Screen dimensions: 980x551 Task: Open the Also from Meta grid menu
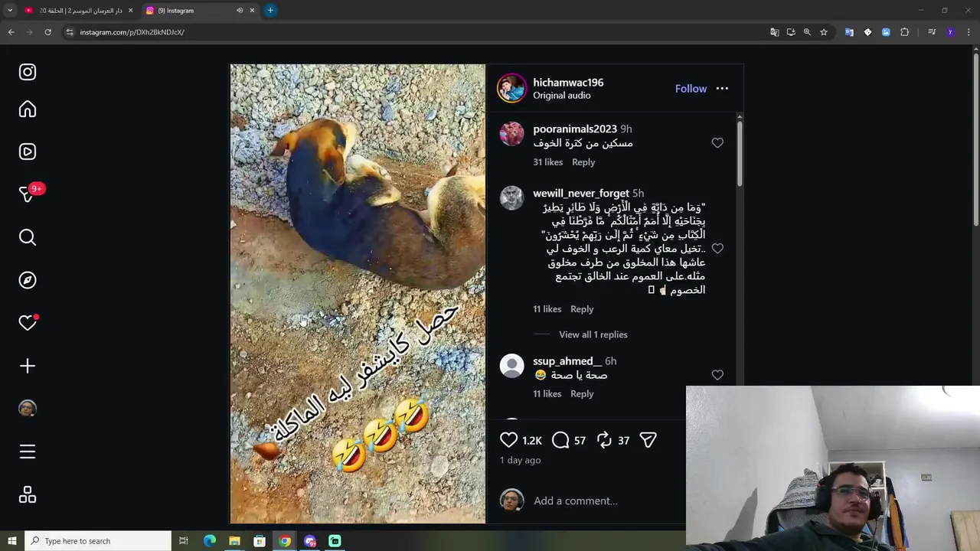pos(28,495)
